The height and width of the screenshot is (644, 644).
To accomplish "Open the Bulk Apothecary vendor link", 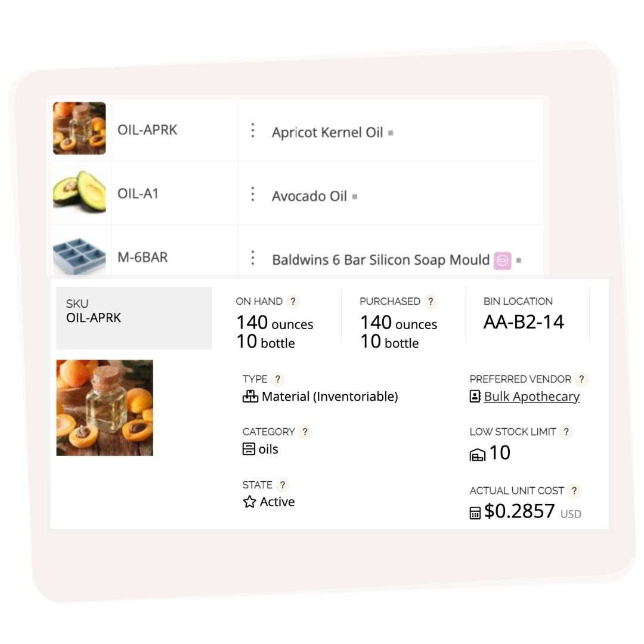I will point(531,397).
